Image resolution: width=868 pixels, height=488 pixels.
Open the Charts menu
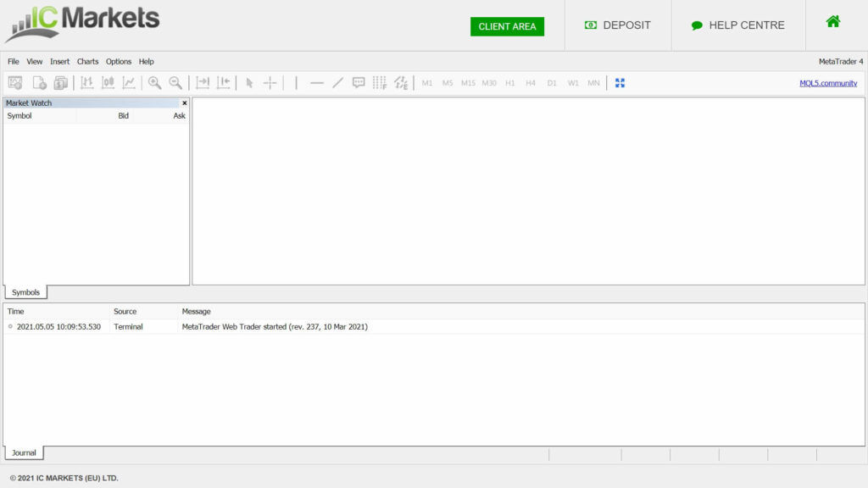pyautogui.click(x=87, y=62)
